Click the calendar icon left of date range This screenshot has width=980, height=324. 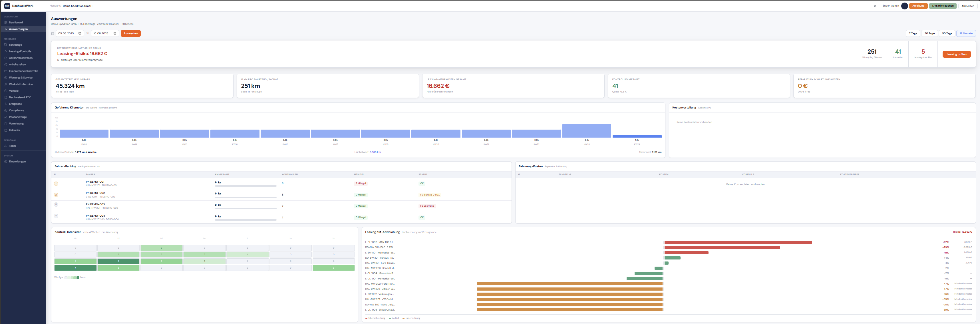click(53, 33)
